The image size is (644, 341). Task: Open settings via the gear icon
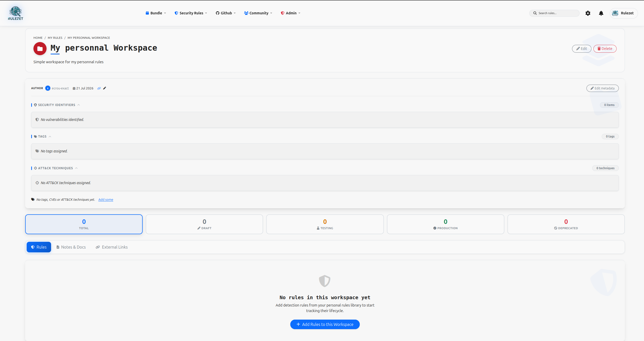588,13
